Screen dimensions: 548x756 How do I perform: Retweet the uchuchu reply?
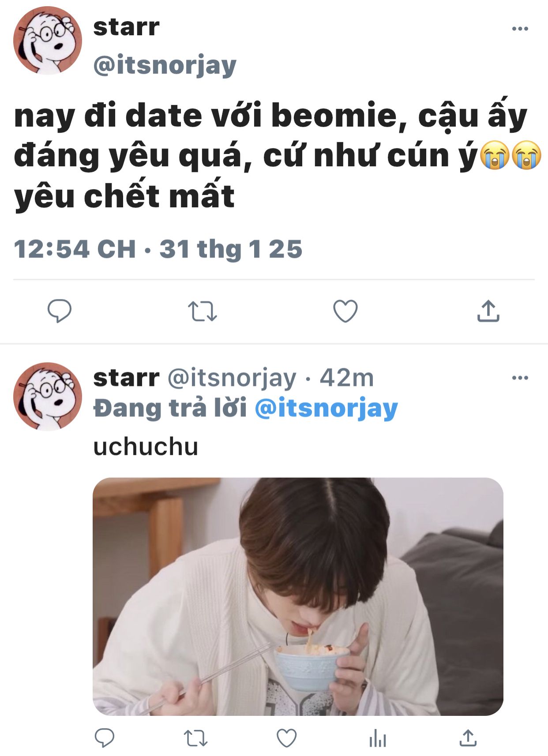coord(195,738)
